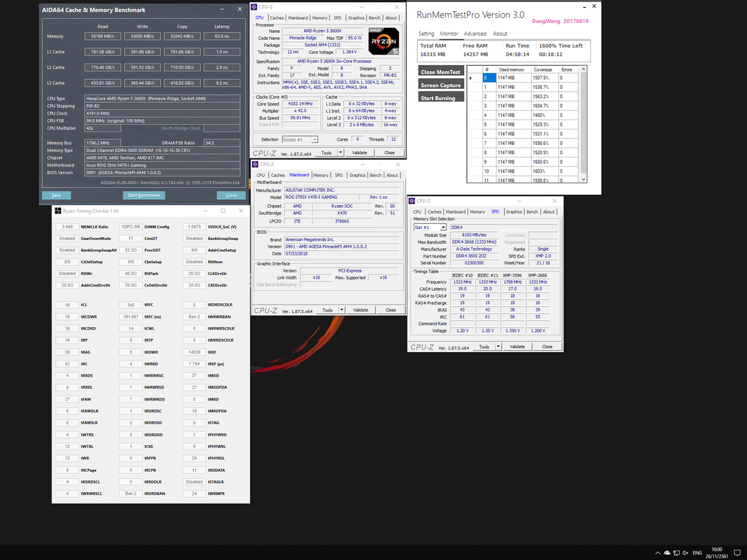Image resolution: width=747 pixels, height=560 pixels.
Task: Click the Ryzen Timing Checker title bar icon
Action: (x=57, y=211)
